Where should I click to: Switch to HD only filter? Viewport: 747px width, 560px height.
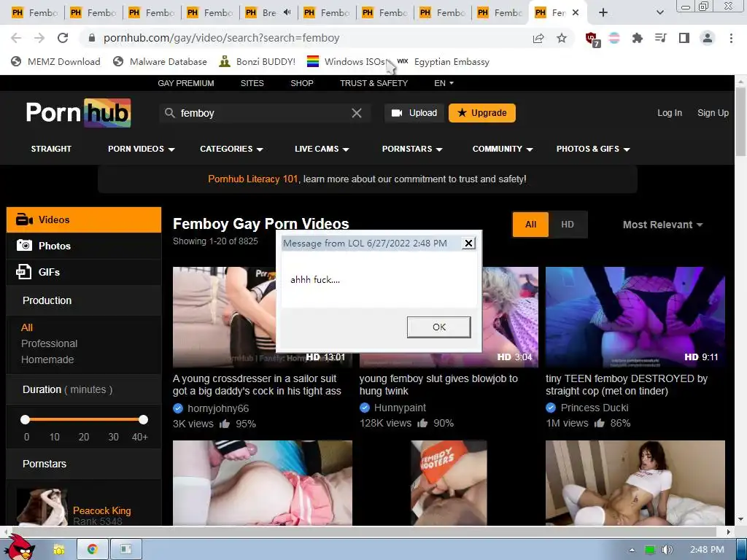[x=568, y=225]
